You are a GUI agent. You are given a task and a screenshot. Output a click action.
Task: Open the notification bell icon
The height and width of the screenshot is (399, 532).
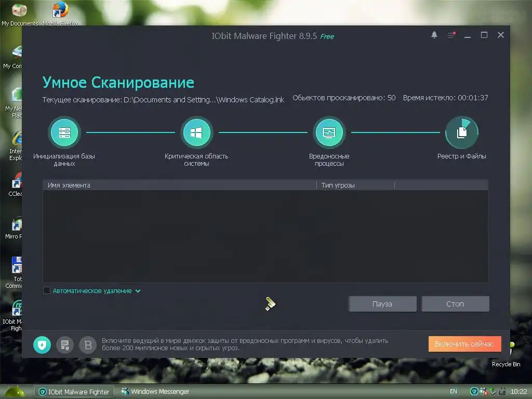coord(434,35)
